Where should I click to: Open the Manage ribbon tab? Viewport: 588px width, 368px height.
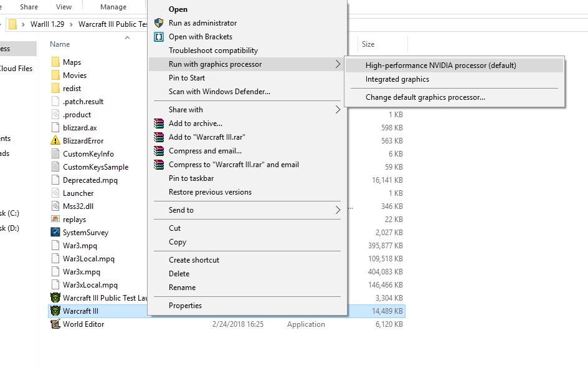coord(113,7)
